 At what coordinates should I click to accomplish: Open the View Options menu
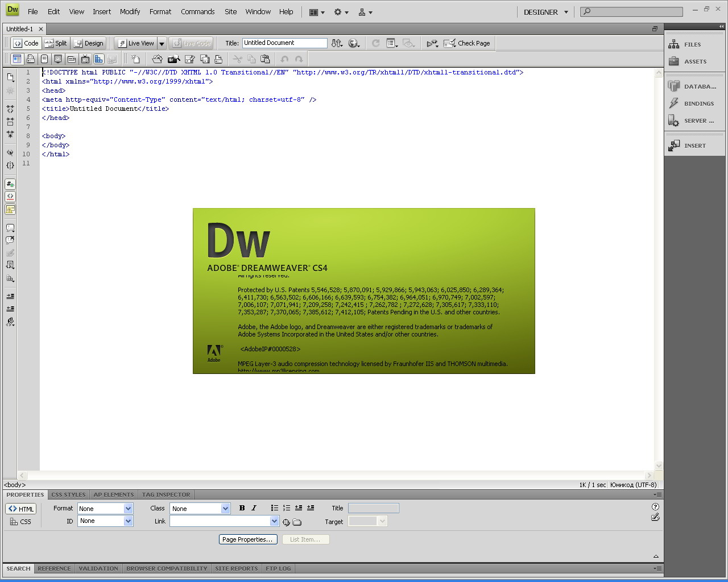[x=392, y=43]
